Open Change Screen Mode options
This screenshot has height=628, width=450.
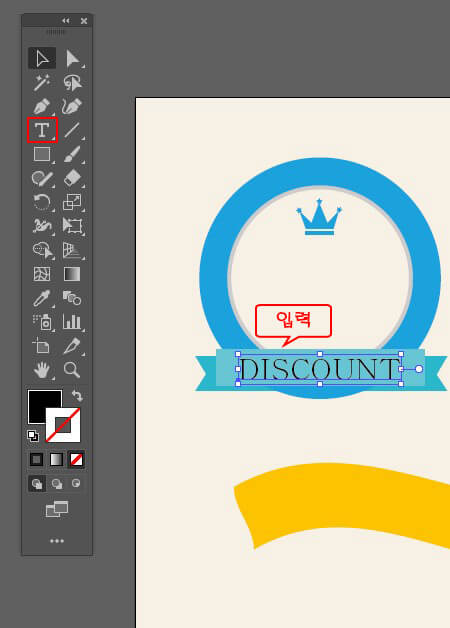pos(57,509)
